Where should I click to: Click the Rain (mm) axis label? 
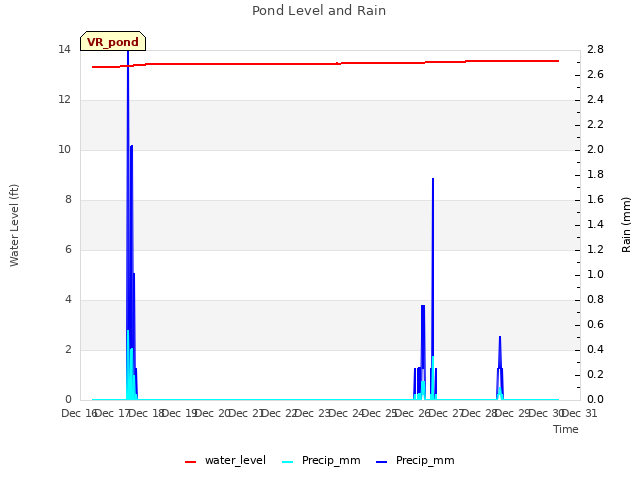[626, 225]
